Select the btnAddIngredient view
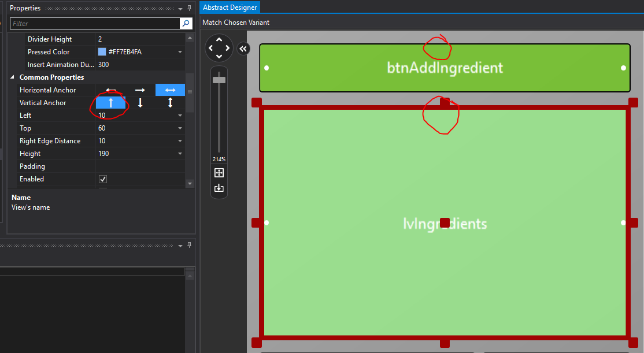This screenshot has width=644, height=353. coord(445,68)
